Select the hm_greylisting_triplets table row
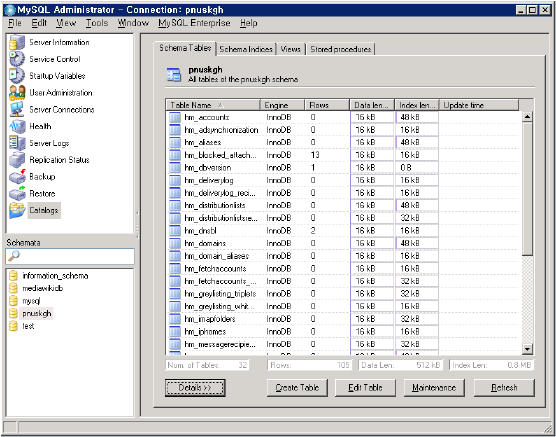This screenshot has height=437, width=556. click(343, 294)
